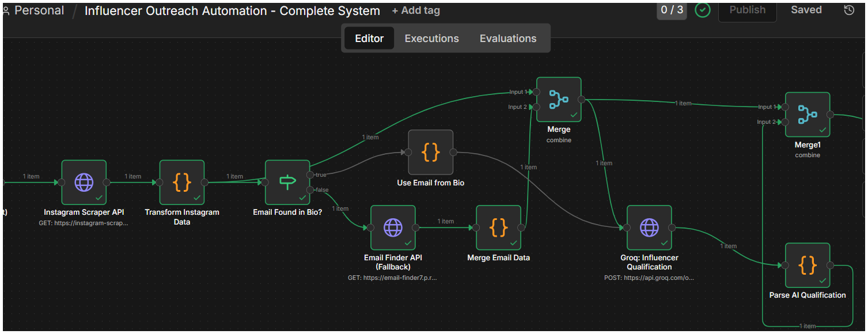
Task: Click the workflow title Influencer Outreach Automation
Action: tap(232, 11)
